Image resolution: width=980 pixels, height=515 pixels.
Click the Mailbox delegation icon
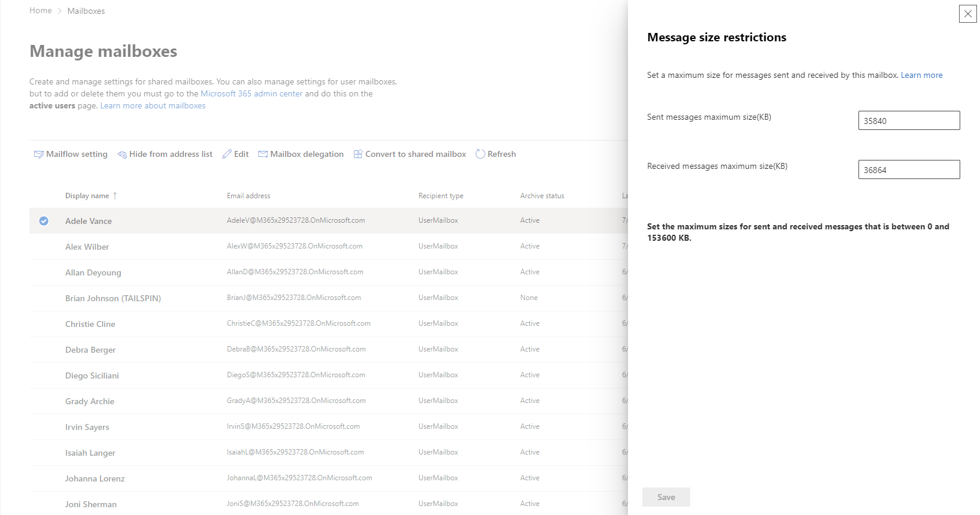[263, 154]
